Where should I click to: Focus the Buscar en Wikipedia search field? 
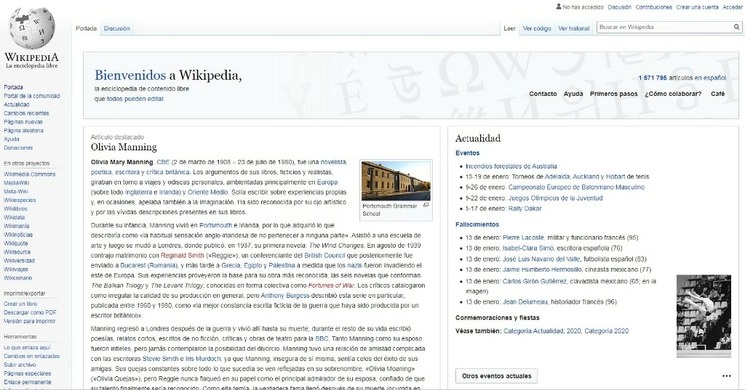click(665, 28)
